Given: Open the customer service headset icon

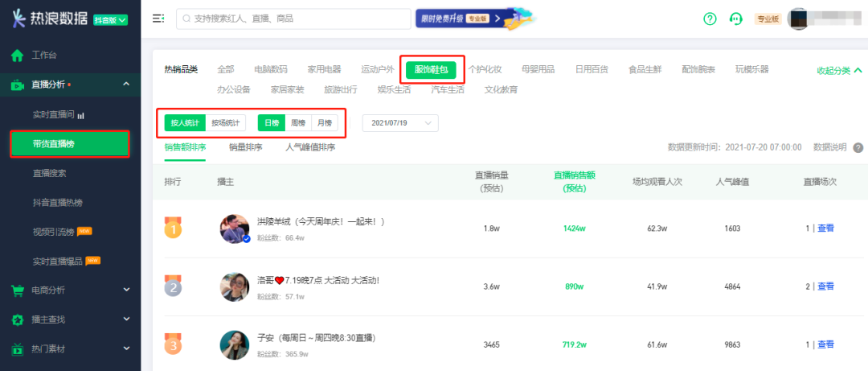Looking at the screenshot, I should (735, 19).
